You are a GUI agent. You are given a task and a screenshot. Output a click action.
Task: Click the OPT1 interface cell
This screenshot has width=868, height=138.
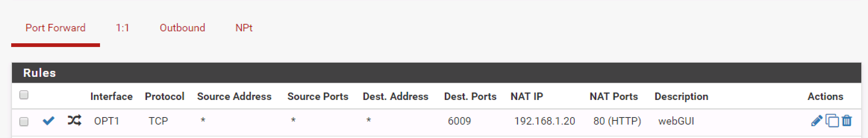click(106, 121)
